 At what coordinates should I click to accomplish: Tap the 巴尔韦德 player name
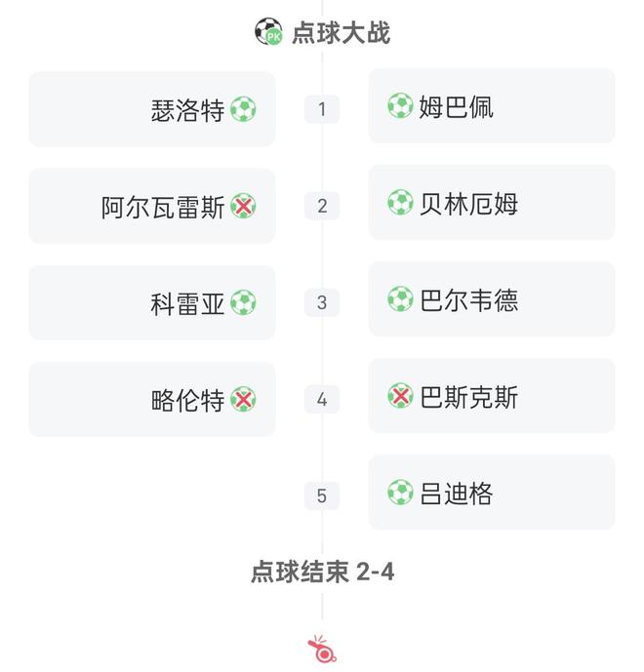[469, 299]
